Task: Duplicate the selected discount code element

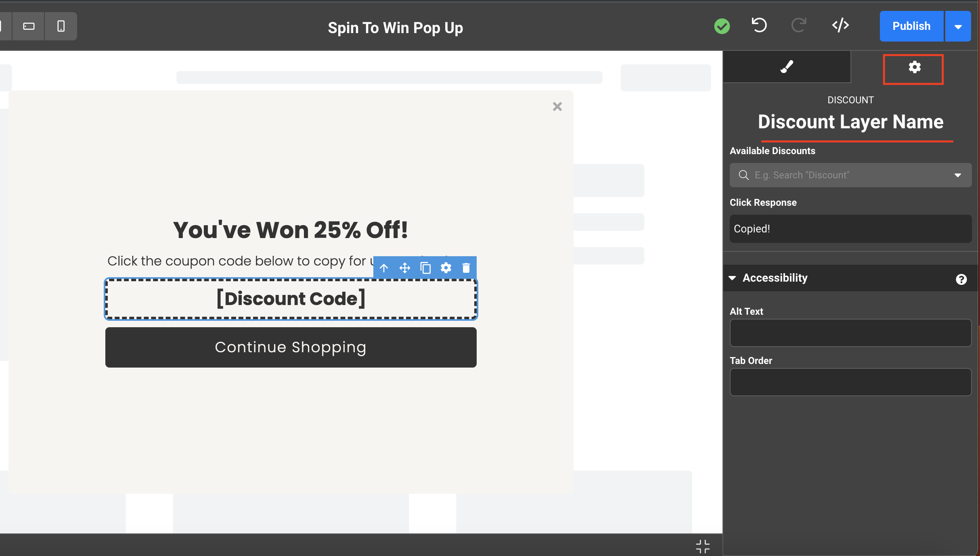Action: (x=425, y=268)
